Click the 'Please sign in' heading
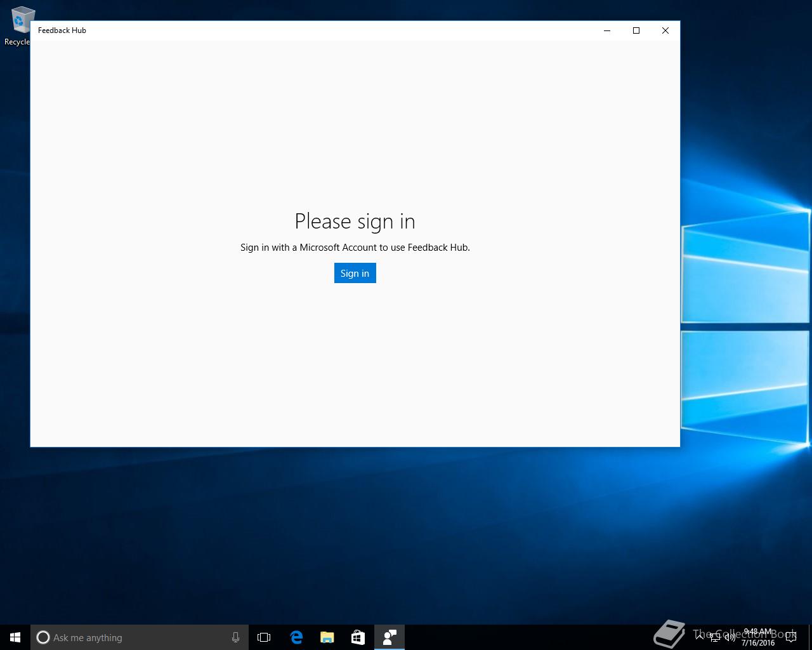Image resolution: width=812 pixels, height=650 pixels. point(355,222)
